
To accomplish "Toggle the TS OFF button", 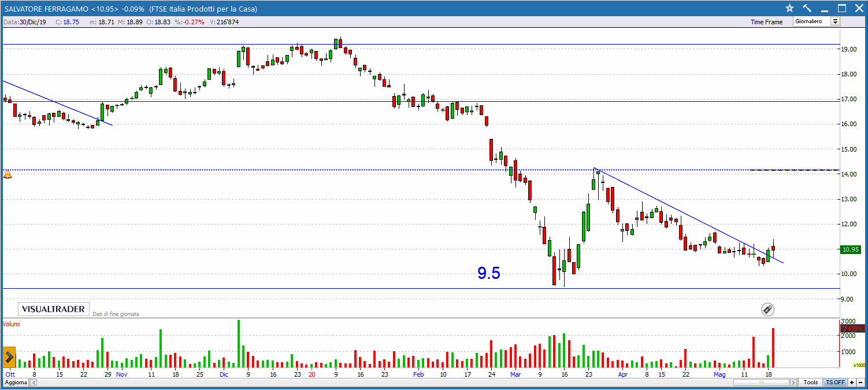I will 835,382.
